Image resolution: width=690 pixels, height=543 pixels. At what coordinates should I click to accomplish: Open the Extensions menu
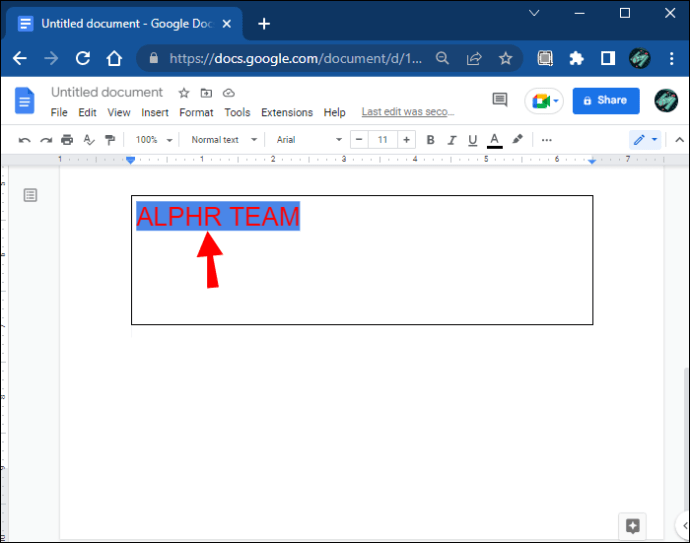[x=287, y=113]
